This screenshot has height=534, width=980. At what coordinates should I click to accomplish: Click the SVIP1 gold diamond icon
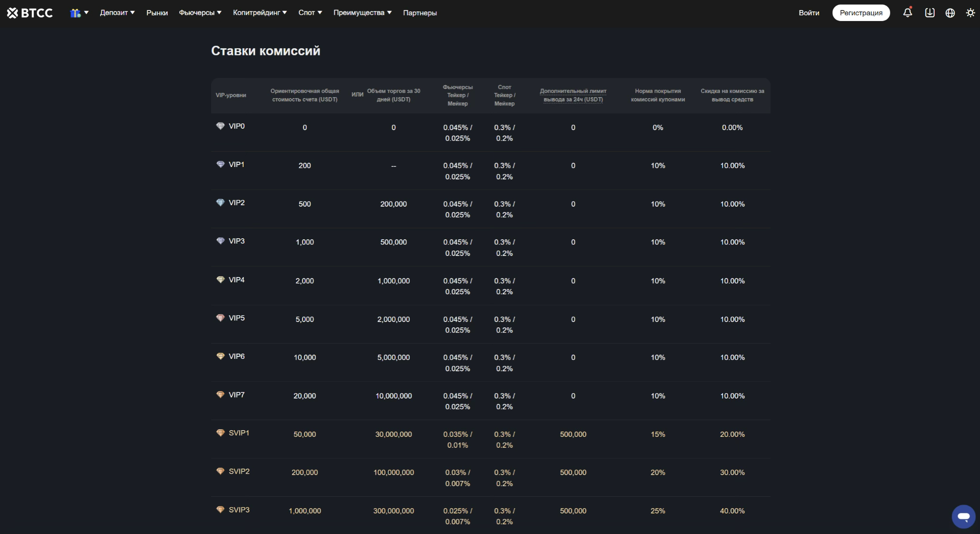tap(220, 433)
